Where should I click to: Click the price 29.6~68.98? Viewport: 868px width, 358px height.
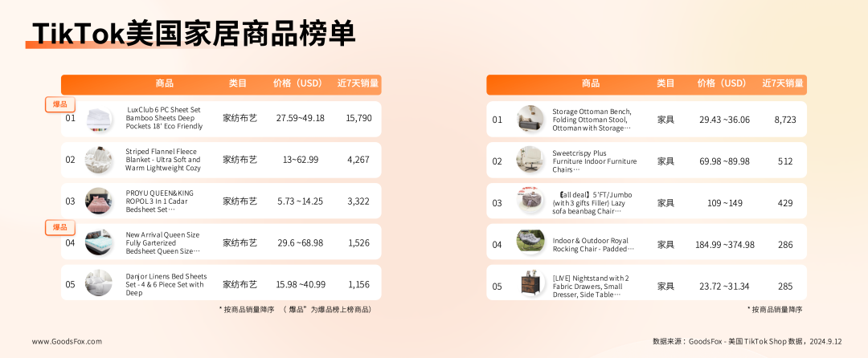pyautogui.click(x=300, y=242)
